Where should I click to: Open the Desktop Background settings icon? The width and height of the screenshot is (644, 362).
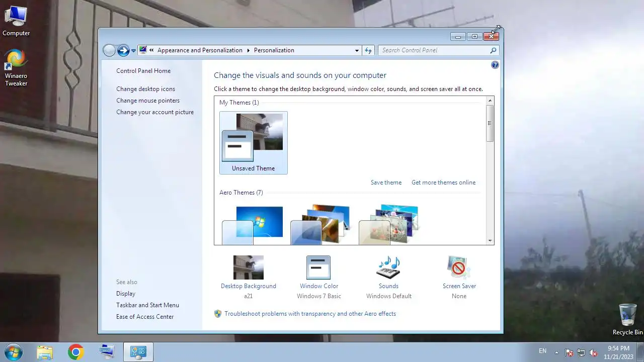click(x=249, y=267)
